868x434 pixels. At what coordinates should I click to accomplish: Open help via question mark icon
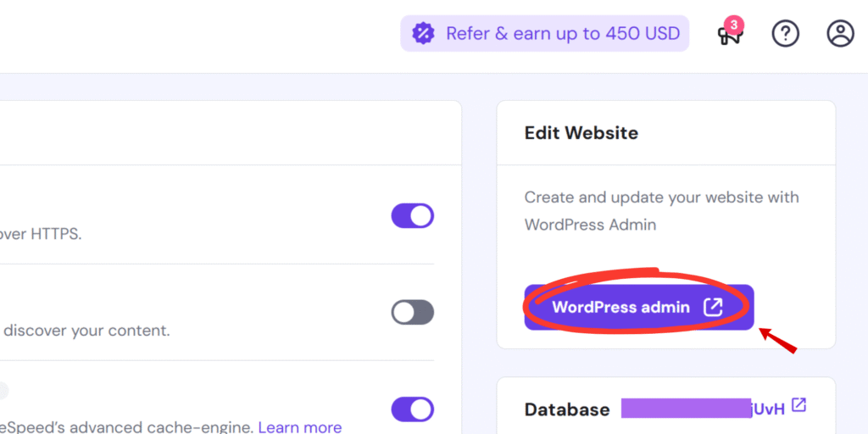click(x=786, y=34)
